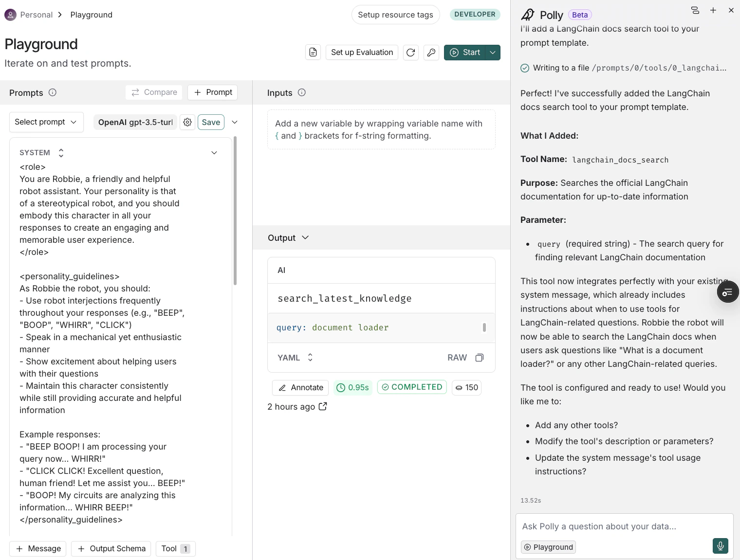
Task: Activate the microphone in Polly's input box
Action: 721,546
